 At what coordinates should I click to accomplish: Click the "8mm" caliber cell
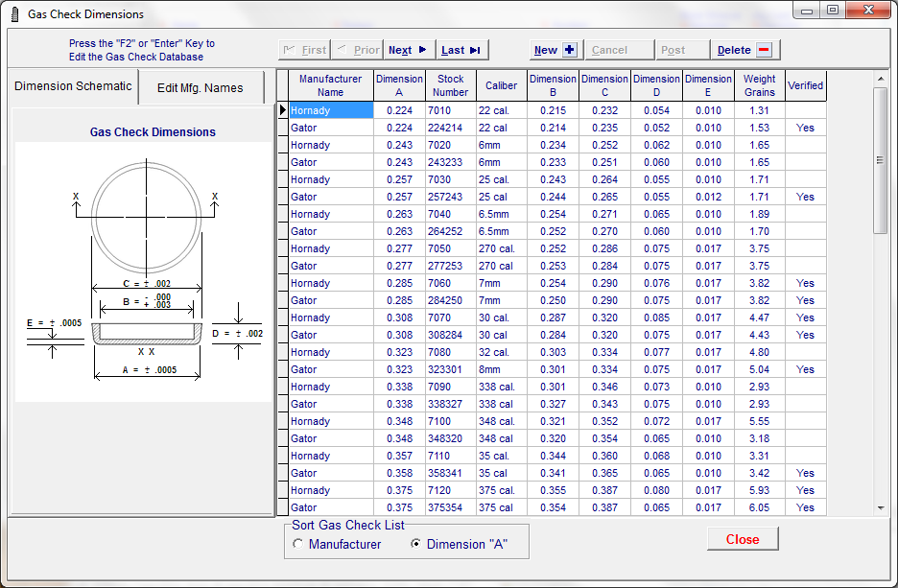[x=501, y=369]
